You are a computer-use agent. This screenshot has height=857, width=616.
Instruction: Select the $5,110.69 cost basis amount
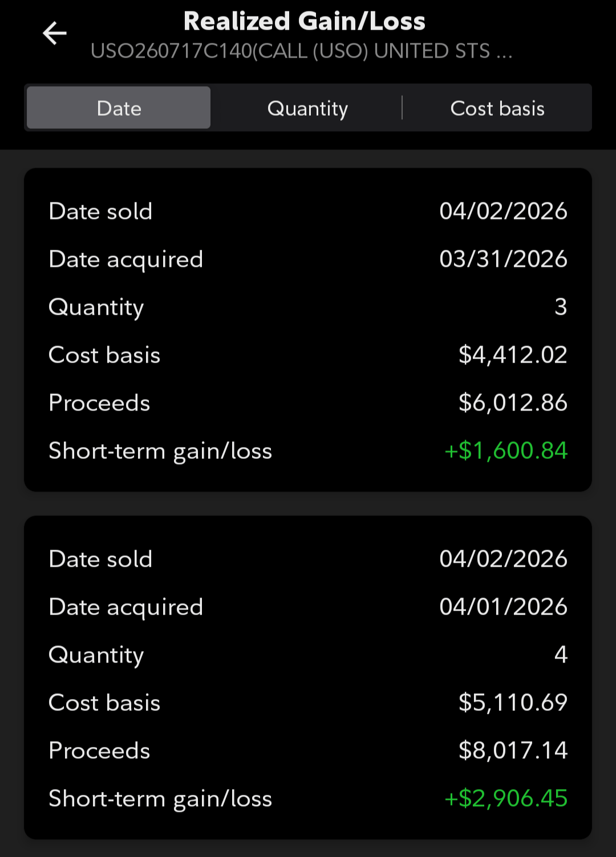click(513, 702)
